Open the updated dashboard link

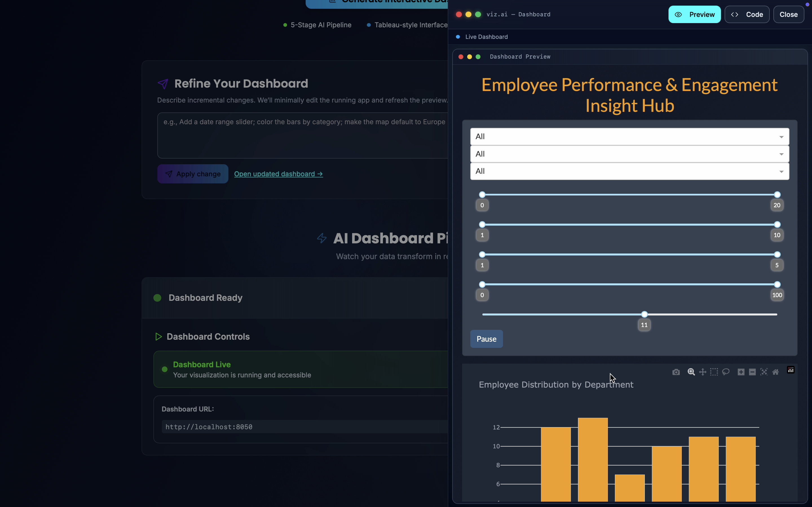[278, 174]
